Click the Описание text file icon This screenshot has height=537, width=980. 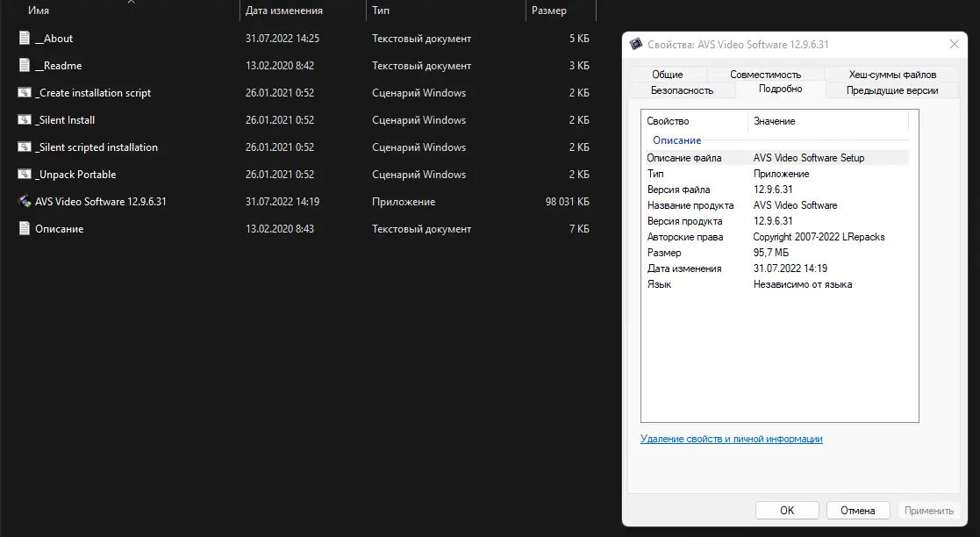click(x=24, y=228)
